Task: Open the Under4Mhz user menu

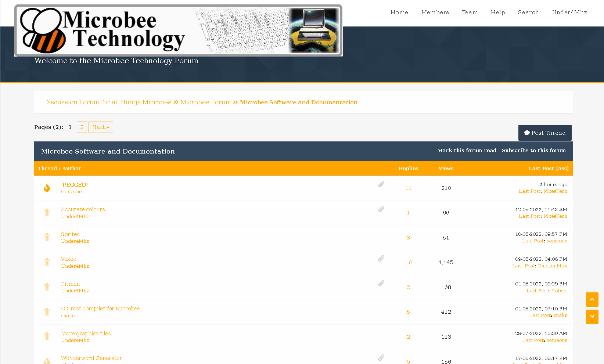Action: point(569,12)
